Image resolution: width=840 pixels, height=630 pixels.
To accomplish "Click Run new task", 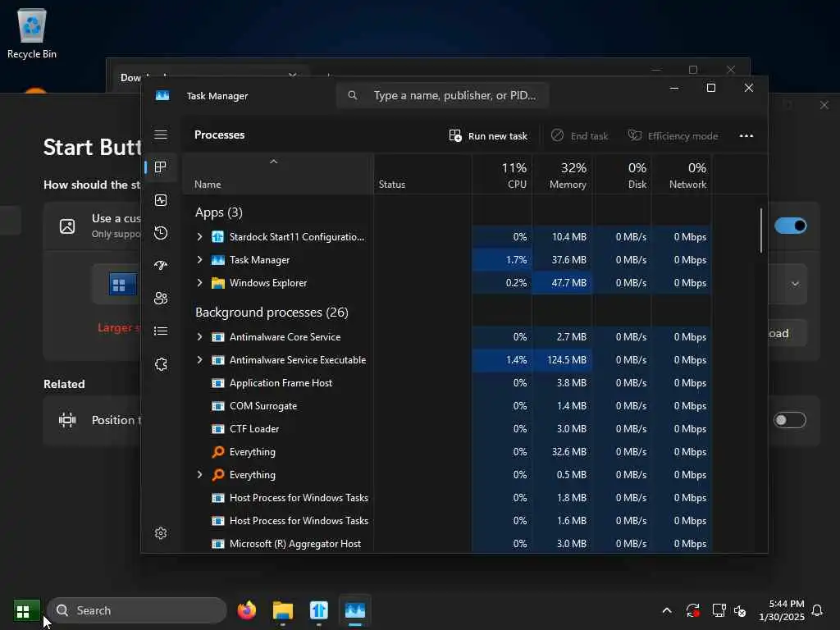I will [488, 136].
